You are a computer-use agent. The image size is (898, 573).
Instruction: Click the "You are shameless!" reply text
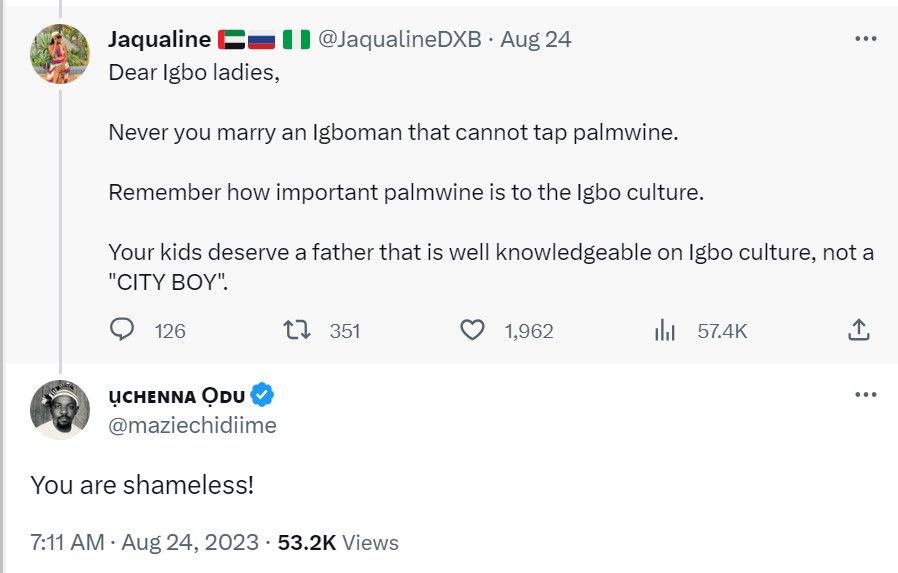point(142,486)
